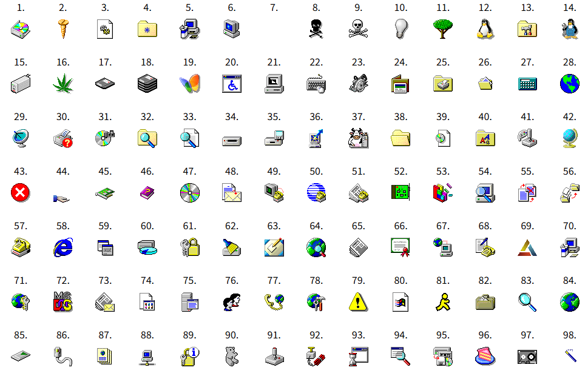The image size is (588, 376).
Task: Click the folder with tools icon 13
Action: point(527,29)
